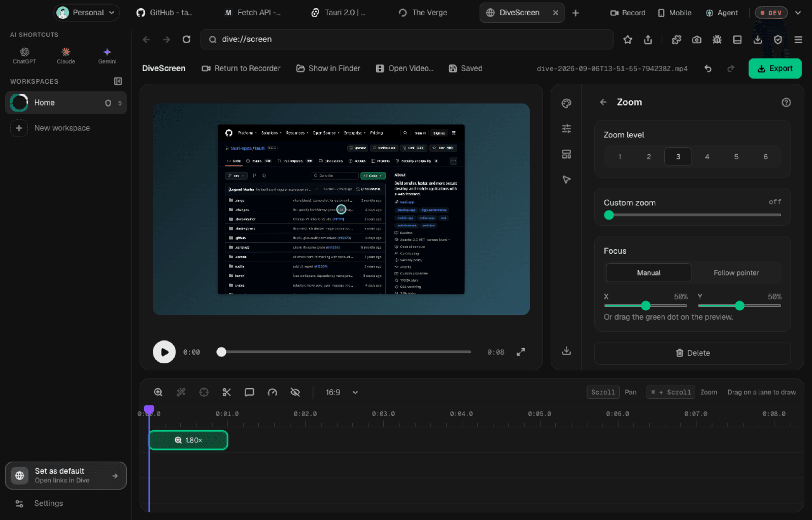Select the speed gauge tool

coord(273,392)
